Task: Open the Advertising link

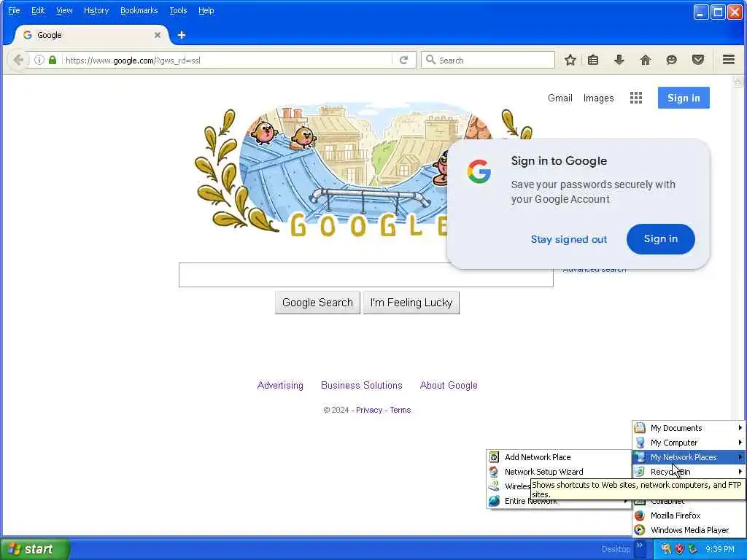Action: coord(280,385)
